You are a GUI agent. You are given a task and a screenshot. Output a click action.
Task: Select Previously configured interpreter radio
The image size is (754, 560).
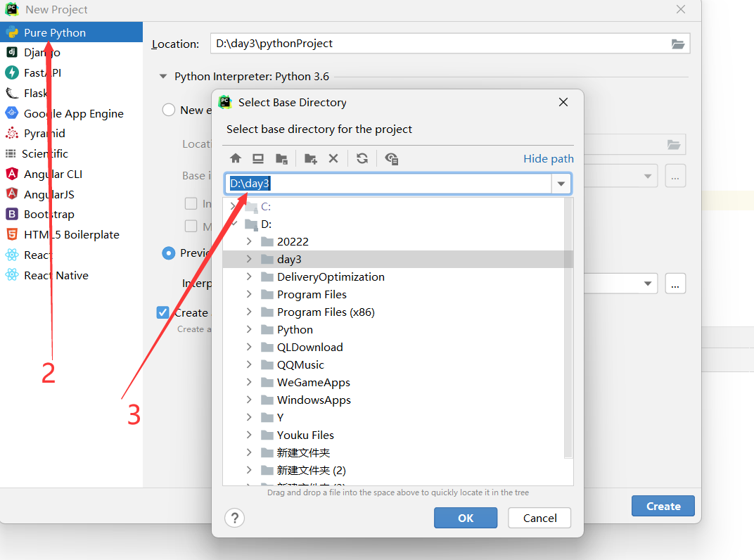click(x=168, y=253)
